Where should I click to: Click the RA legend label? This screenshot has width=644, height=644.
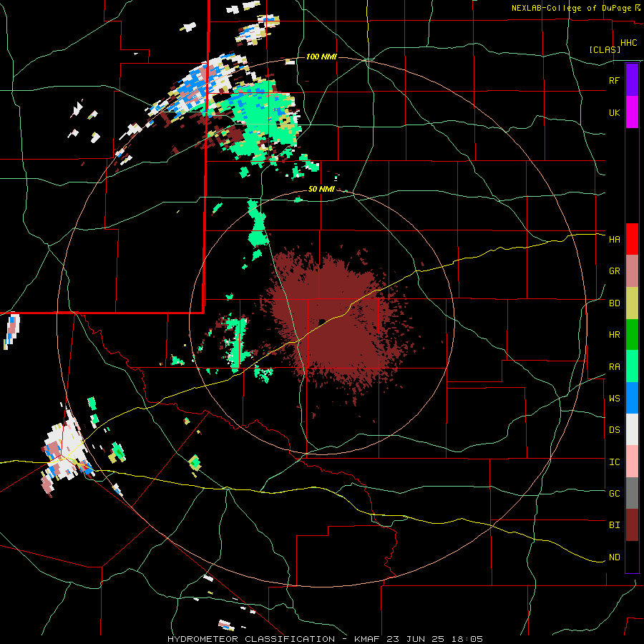[x=614, y=367]
